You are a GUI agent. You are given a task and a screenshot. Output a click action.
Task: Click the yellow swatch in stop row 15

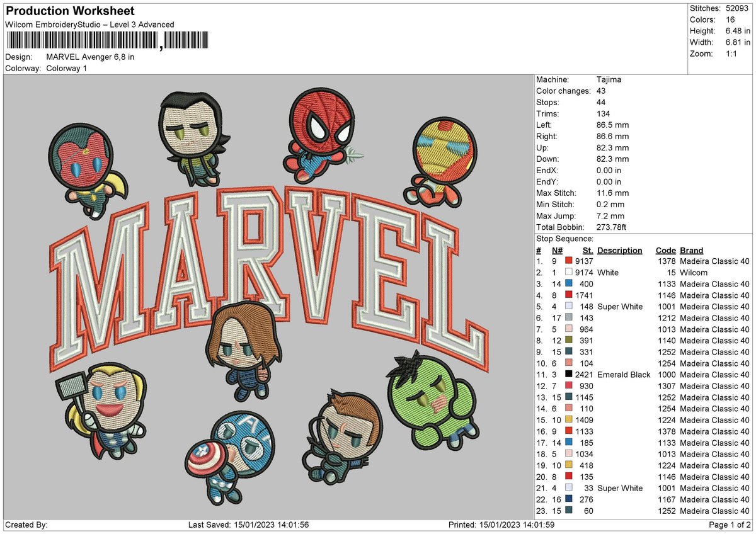click(568, 420)
